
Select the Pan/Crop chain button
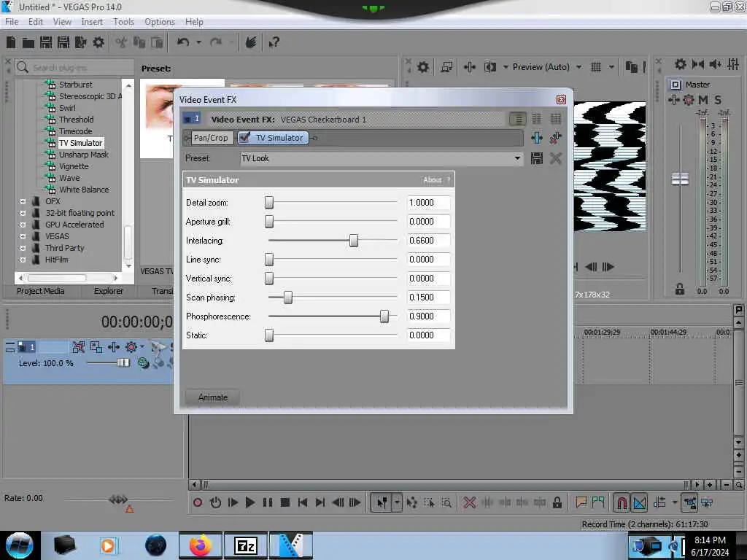(211, 138)
